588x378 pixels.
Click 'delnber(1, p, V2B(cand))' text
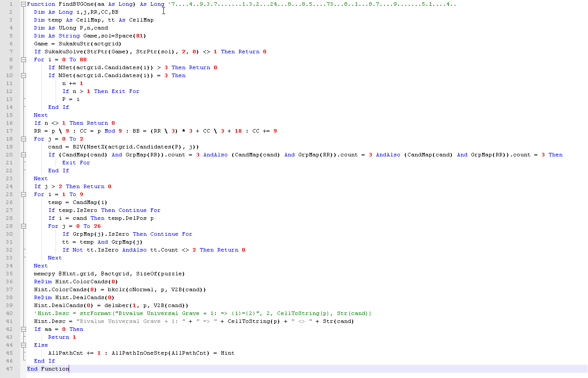click(x=147, y=305)
